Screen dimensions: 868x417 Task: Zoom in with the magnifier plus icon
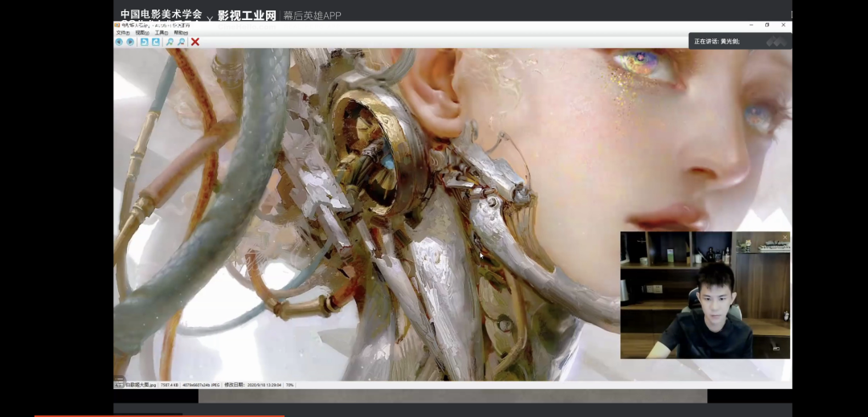click(170, 42)
